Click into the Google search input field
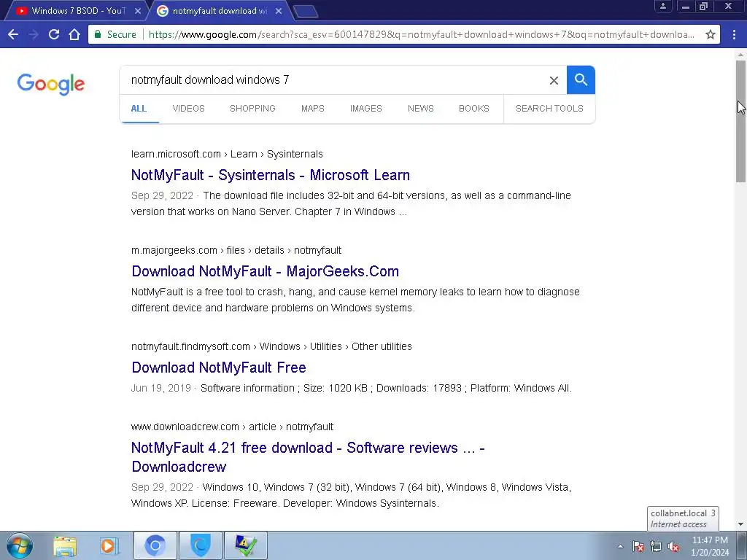Viewport: 747px width, 560px height. click(x=333, y=80)
